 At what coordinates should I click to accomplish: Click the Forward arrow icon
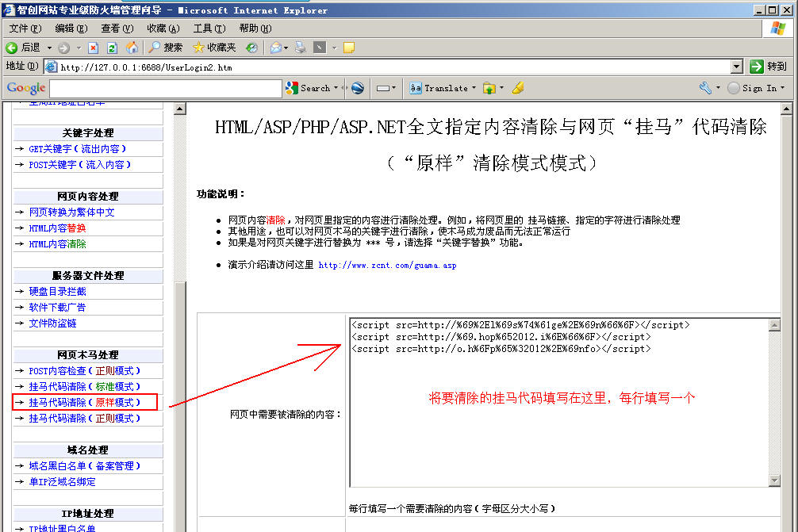pyautogui.click(x=63, y=48)
